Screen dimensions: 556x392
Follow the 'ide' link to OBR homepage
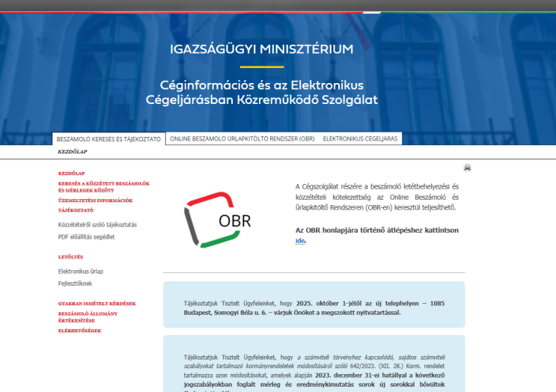click(300, 241)
